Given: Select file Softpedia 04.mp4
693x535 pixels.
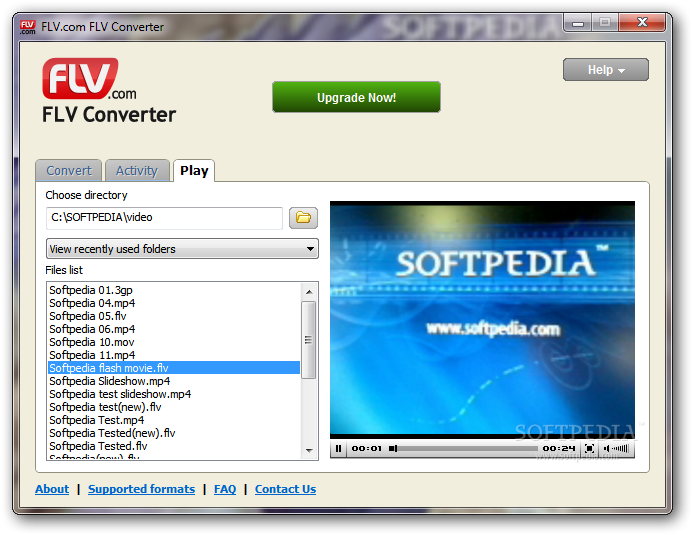Looking at the screenshot, I should (174, 303).
